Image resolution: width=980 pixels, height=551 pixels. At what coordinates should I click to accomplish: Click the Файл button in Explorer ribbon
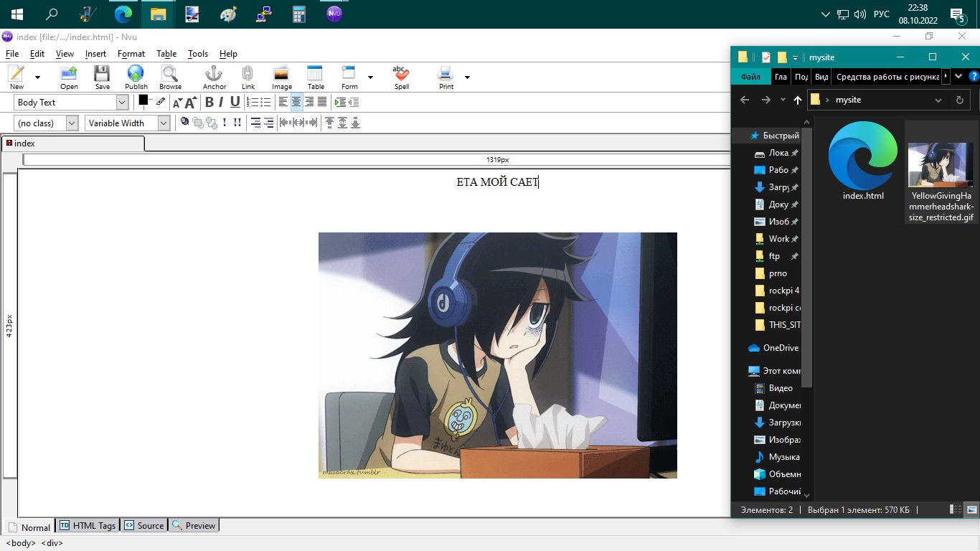pos(750,77)
